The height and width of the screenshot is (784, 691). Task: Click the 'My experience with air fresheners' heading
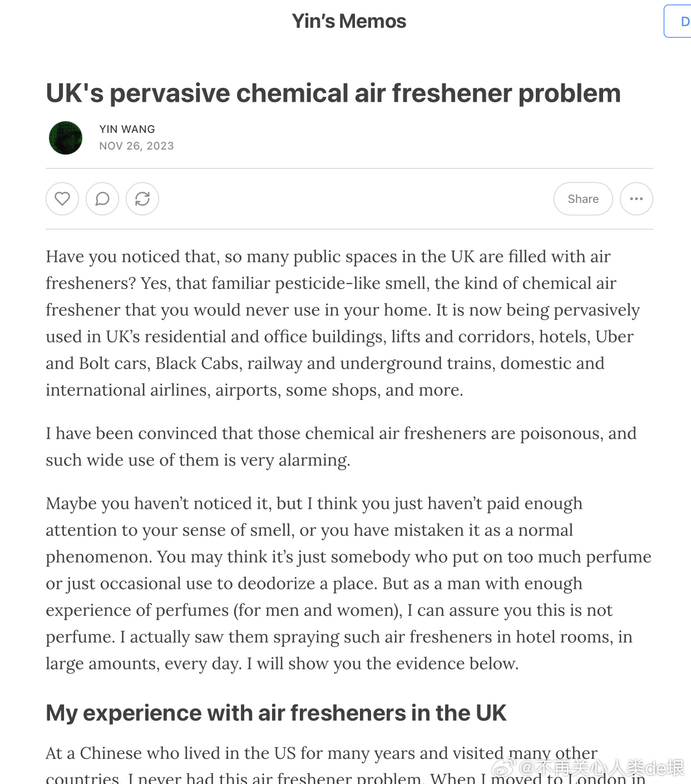[276, 713]
